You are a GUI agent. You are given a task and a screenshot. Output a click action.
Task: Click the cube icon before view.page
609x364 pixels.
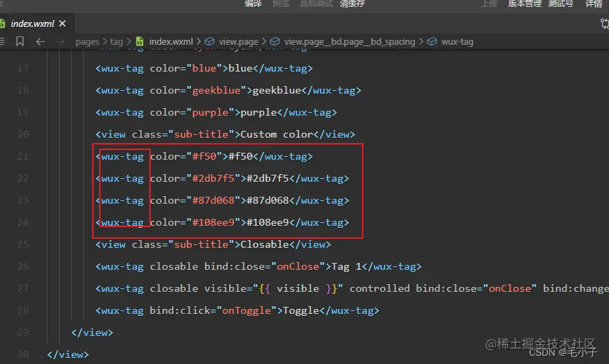point(210,41)
